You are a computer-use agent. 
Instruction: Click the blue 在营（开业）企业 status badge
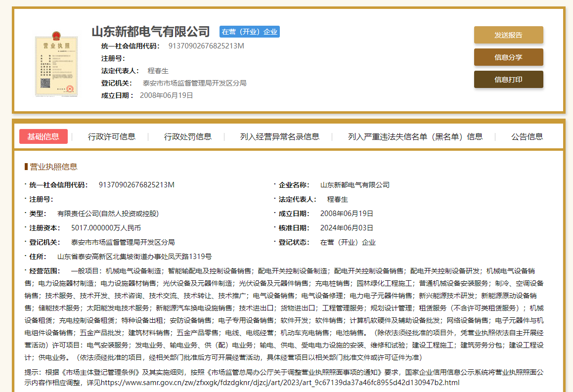[x=250, y=32]
